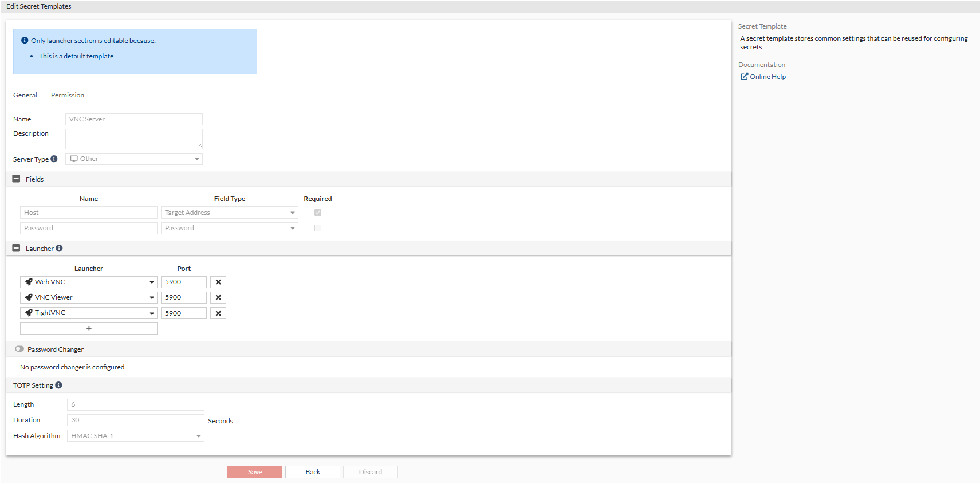Select the General tab
Viewport: 980px width, 484px height.
(25, 95)
